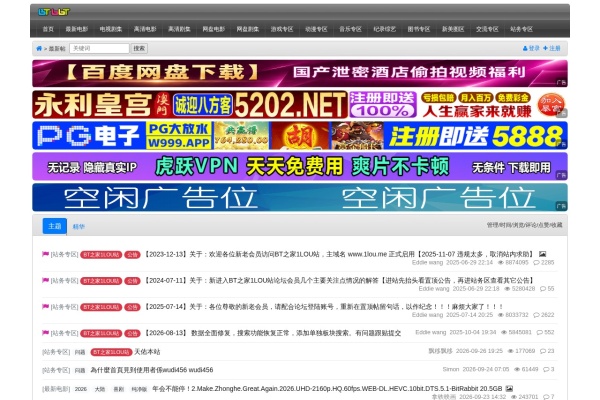Viewport: 600px width, 400px height.
Task: Click the 登录 login link
Action: click(x=534, y=49)
